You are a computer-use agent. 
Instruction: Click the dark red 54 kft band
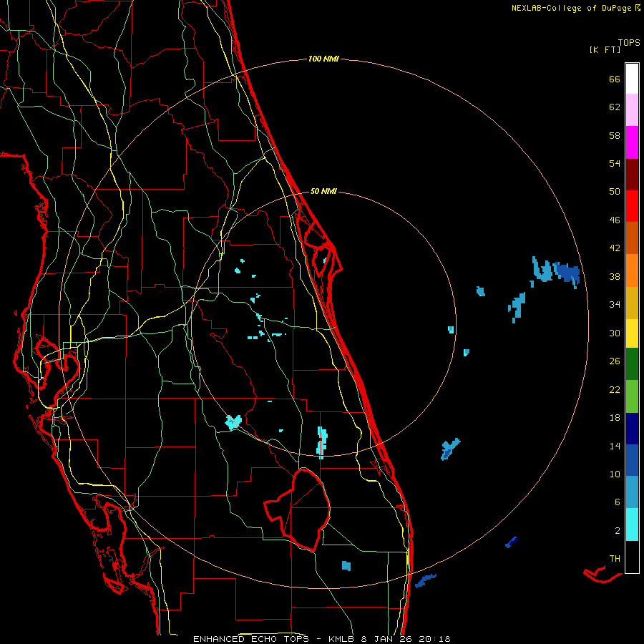click(x=632, y=175)
